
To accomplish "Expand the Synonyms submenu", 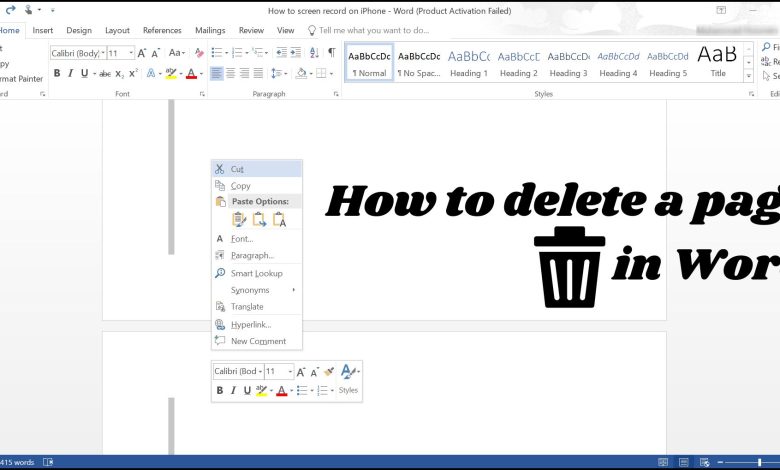I will click(x=250, y=290).
